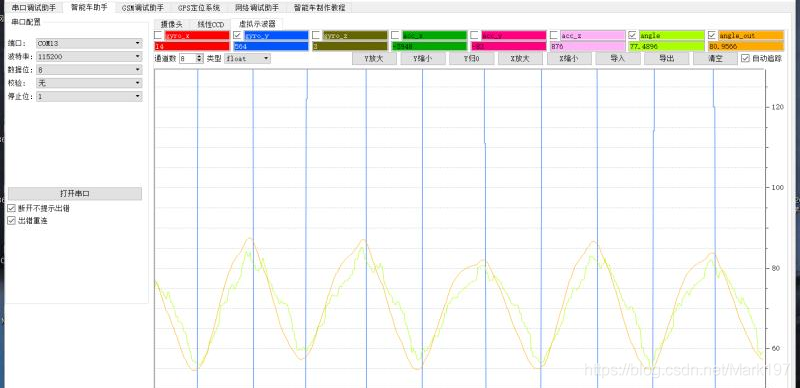The image size is (800, 388).
Task: Open the 网络调试助手 tab
Action: click(257, 8)
